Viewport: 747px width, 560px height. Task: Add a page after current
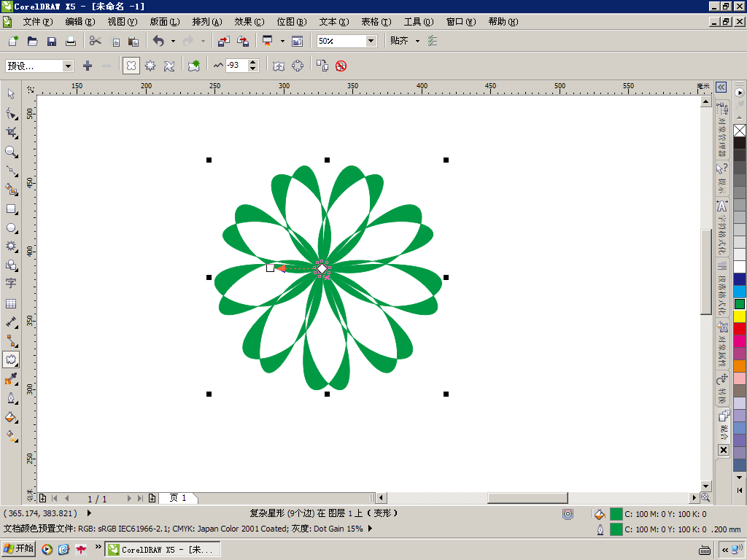click(x=152, y=498)
